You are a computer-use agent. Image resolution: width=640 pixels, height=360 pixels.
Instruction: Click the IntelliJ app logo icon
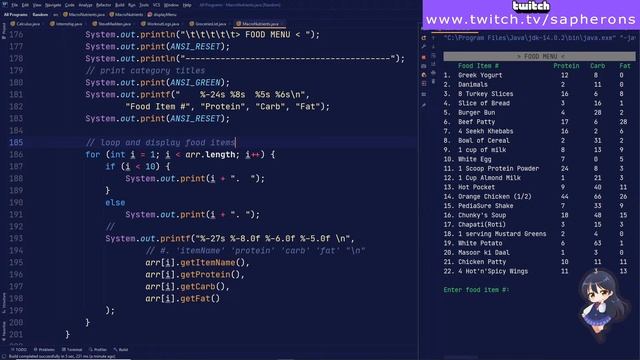coord(4,5)
